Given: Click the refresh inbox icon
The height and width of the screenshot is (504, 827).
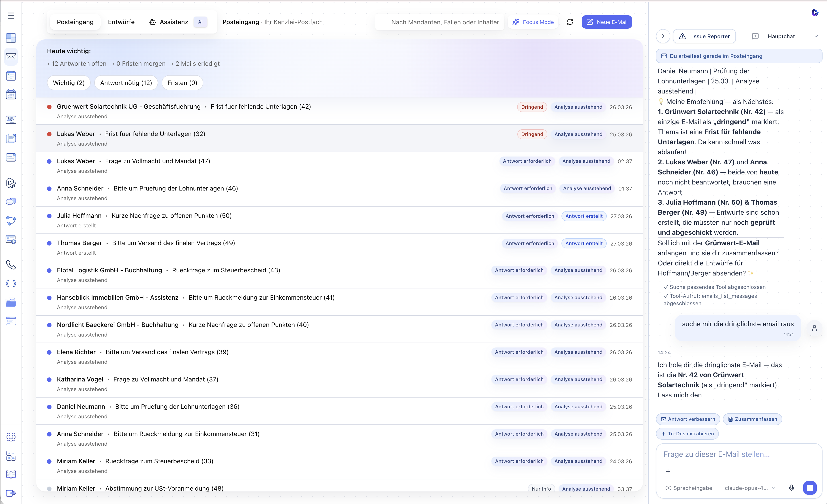Looking at the screenshot, I should tap(570, 22).
